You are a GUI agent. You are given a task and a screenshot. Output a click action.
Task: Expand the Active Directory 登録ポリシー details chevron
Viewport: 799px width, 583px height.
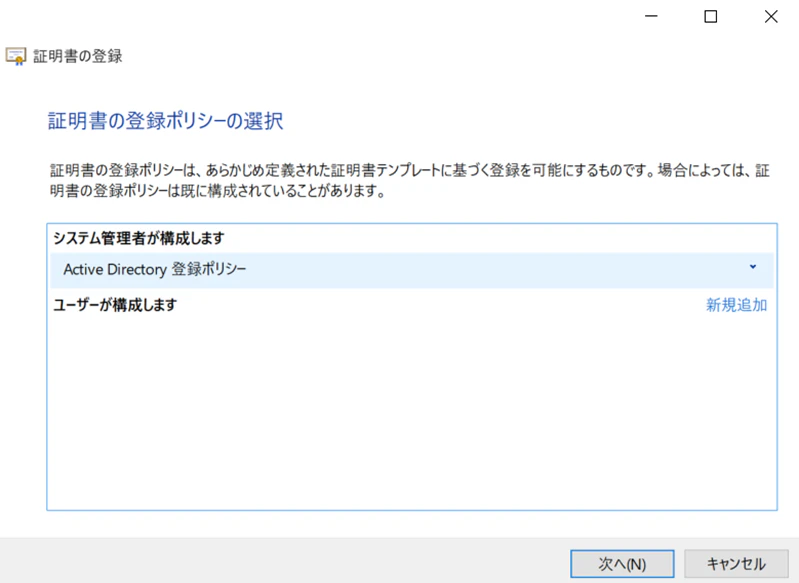pos(753,267)
